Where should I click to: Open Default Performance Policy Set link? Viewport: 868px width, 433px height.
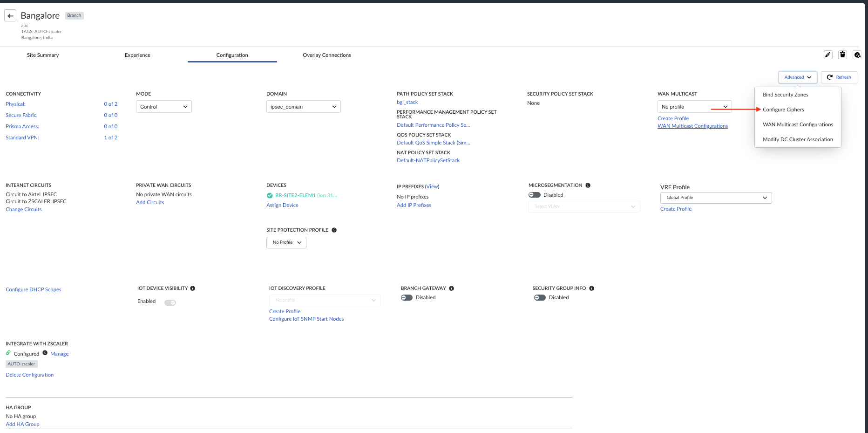pos(434,125)
